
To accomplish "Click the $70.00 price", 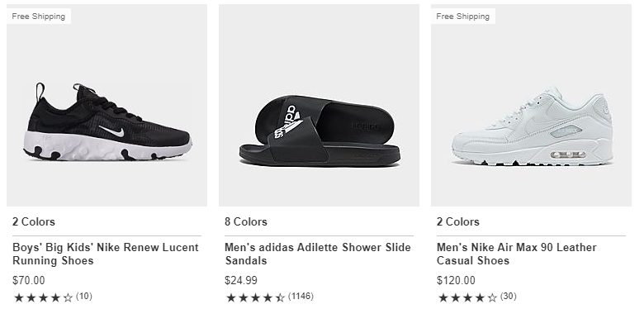I will pos(29,281).
